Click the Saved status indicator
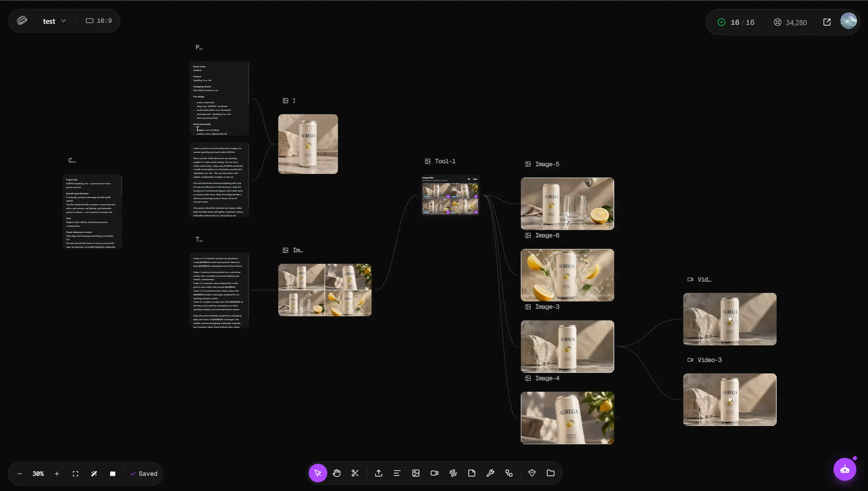Screen dimensions: 868x491 click(x=144, y=474)
